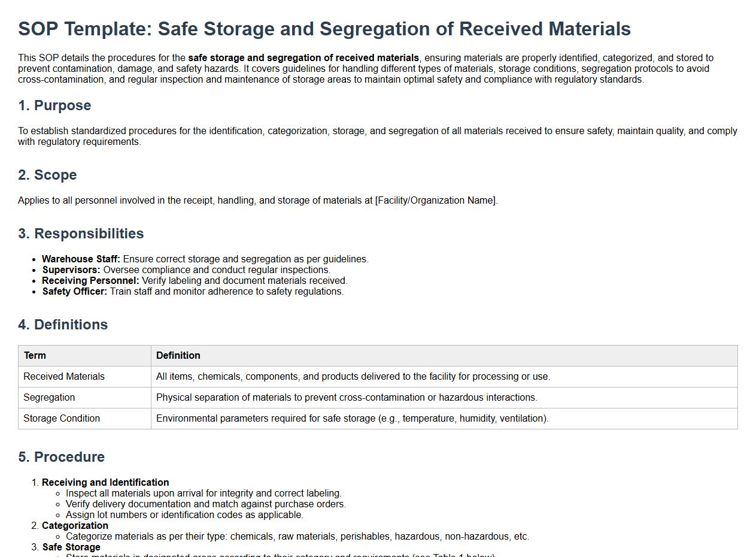Click the 'Safe Storage' procedure step title
756x557 pixels.
[x=71, y=547]
